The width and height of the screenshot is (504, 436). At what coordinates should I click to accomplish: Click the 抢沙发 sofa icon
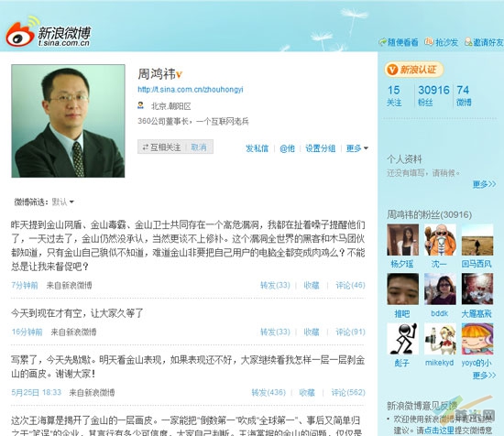coord(429,42)
